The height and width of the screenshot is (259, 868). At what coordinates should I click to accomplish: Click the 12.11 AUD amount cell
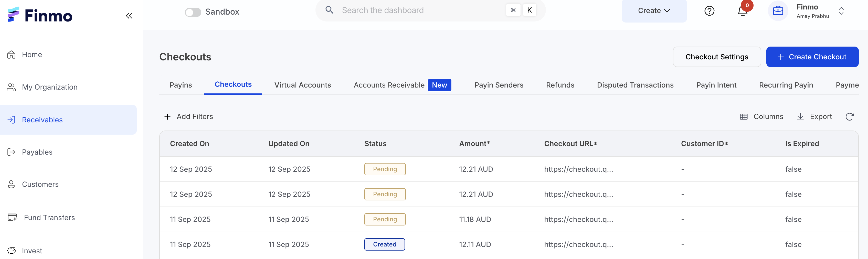[475, 244]
